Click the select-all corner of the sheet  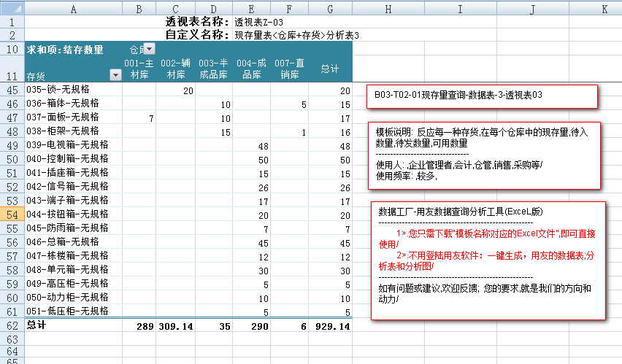(12, 9)
